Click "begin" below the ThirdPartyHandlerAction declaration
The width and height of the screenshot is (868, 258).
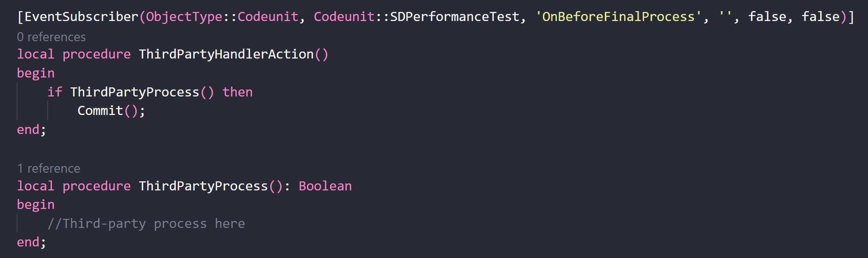click(x=35, y=73)
